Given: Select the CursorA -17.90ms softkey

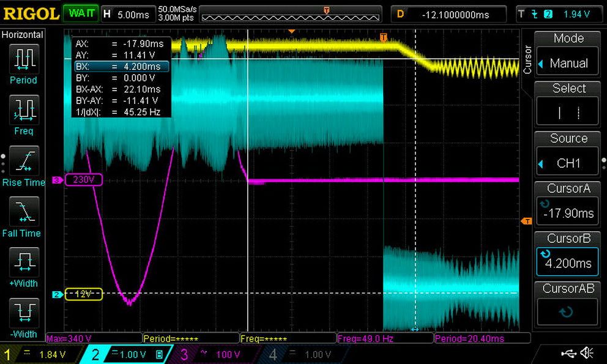Looking at the screenshot, I should tap(567, 205).
